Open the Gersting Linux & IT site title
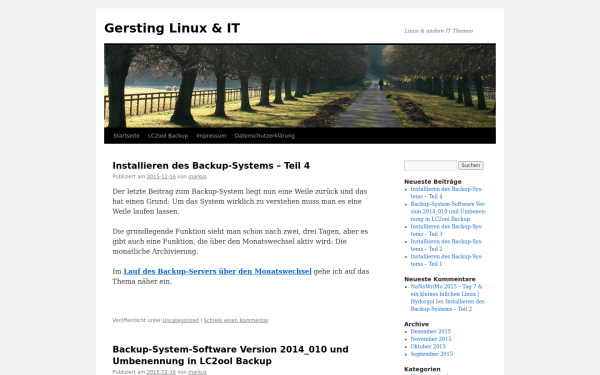 [x=172, y=28]
